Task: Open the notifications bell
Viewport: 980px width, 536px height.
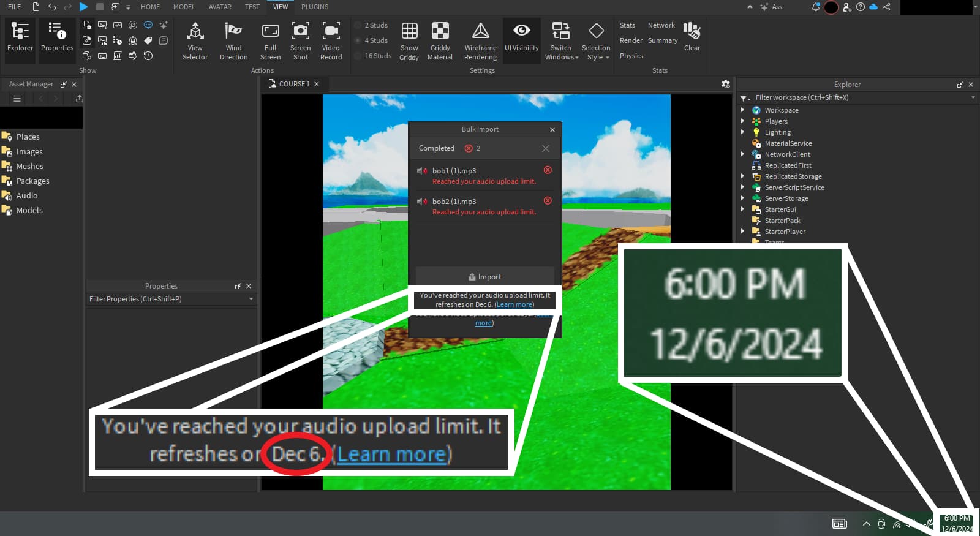Action: (815, 7)
